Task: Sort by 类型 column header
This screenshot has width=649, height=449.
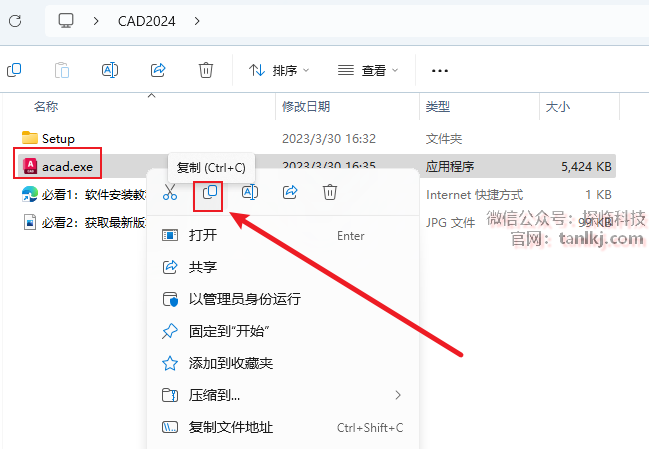Action: (x=437, y=107)
